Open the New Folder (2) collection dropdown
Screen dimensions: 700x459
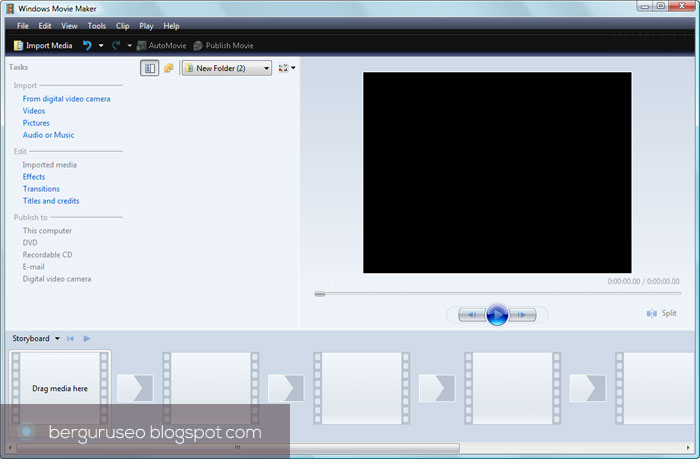(227, 68)
